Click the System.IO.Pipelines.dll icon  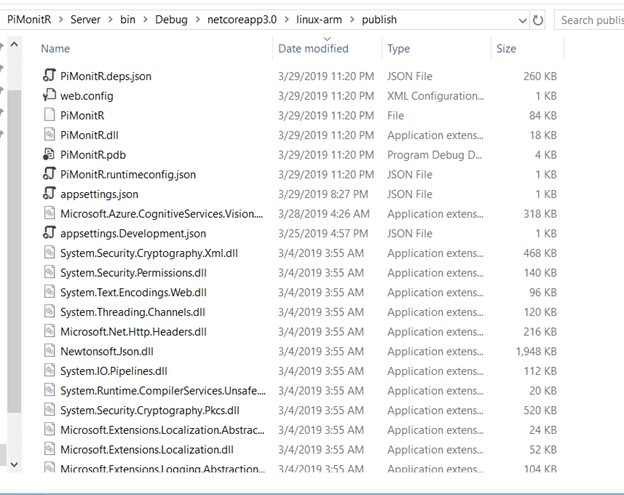pyautogui.click(x=49, y=370)
